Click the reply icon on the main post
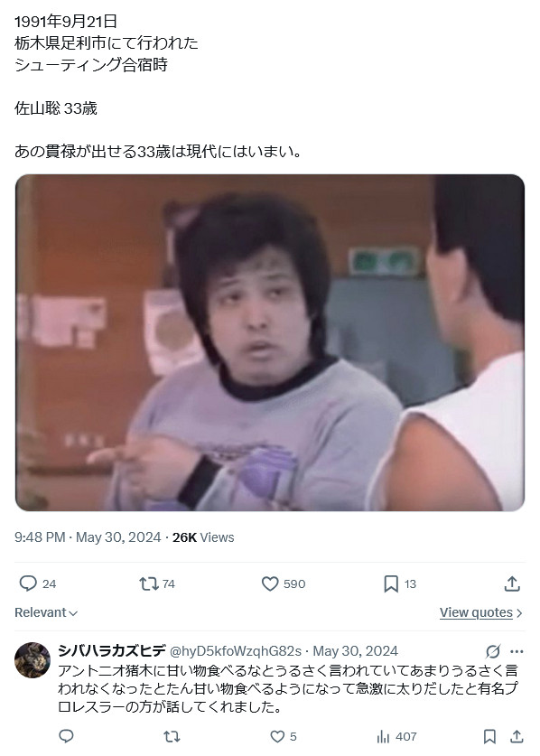Screen dimensions: 540x756 coord(28,583)
